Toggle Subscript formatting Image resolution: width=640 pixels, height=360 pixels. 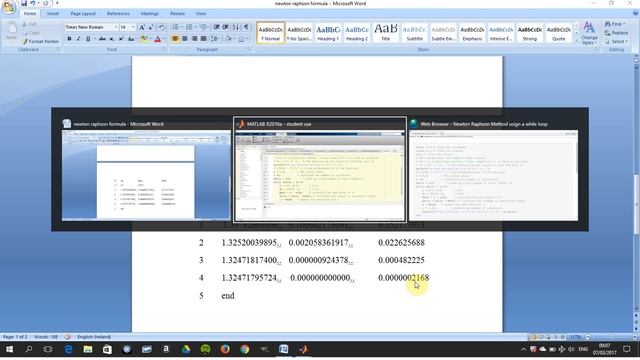coord(112,39)
